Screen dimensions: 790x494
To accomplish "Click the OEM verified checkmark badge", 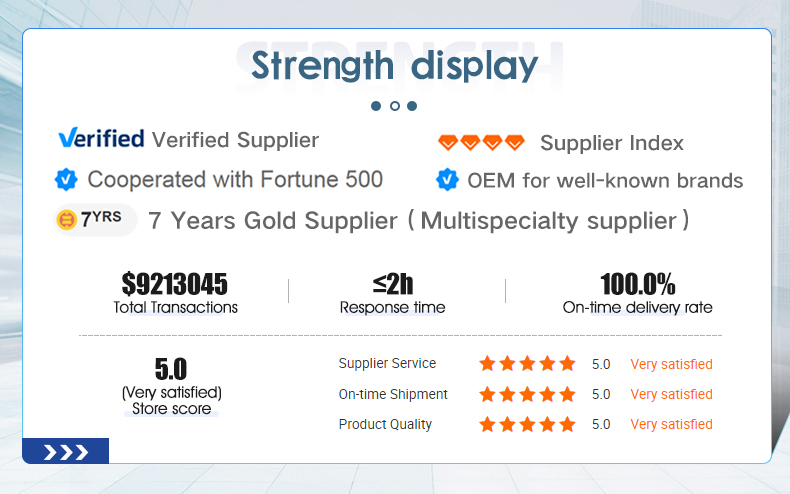I will coord(447,180).
